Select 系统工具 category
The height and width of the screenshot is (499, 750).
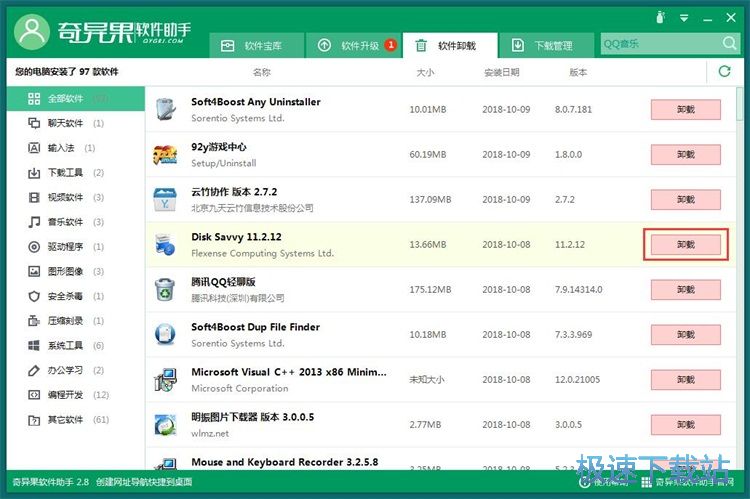pyautogui.click(x=76, y=345)
